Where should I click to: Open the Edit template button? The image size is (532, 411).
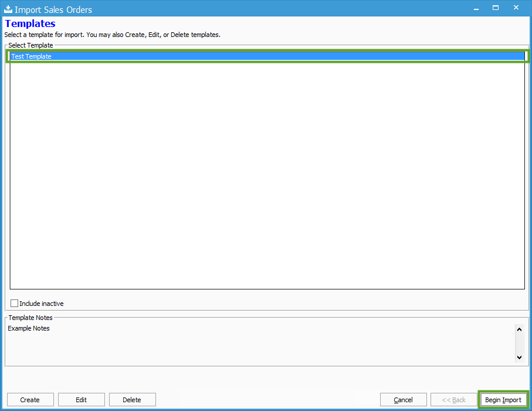click(82, 400)
